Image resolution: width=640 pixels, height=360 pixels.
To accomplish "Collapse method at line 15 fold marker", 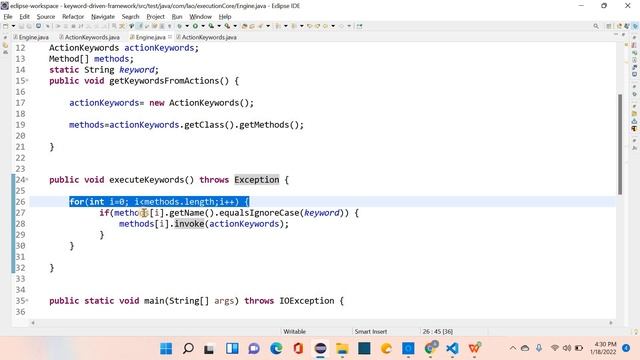I will point(27,81).
